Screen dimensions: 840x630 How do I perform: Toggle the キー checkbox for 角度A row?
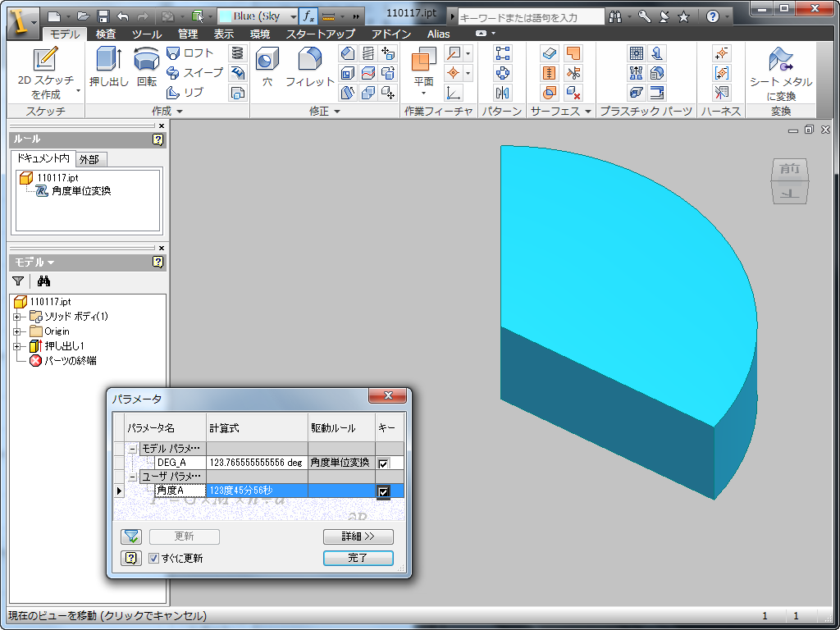pyautogui.click(x=383, y=491)
